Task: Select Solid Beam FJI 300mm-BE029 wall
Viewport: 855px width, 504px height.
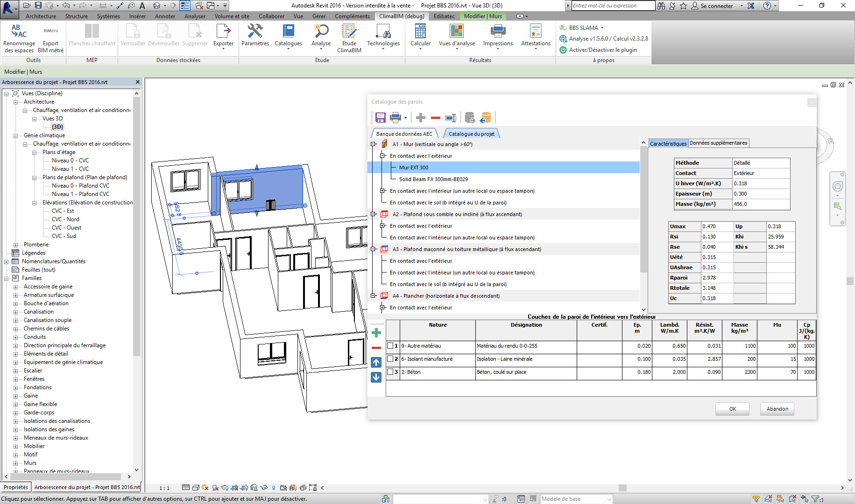Action: coord(433,179)
